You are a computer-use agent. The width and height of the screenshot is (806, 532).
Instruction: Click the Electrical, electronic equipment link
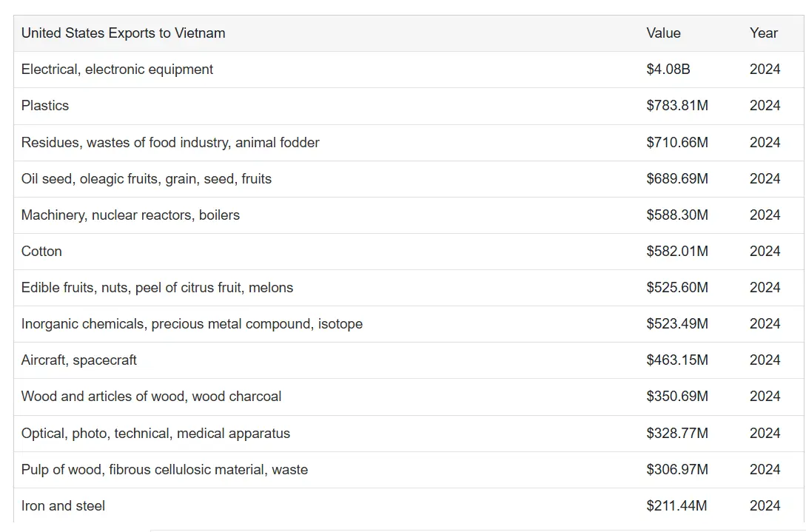pyautogui.click(x=117, y=70)
